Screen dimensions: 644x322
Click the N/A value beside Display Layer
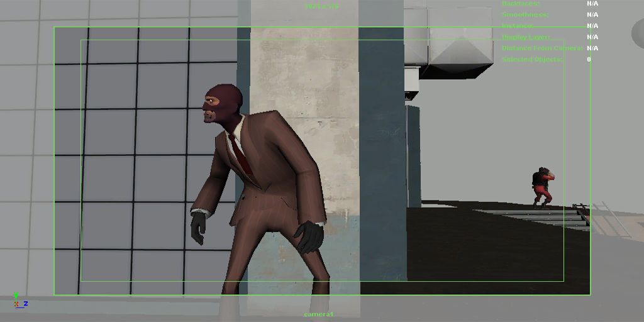592,37
